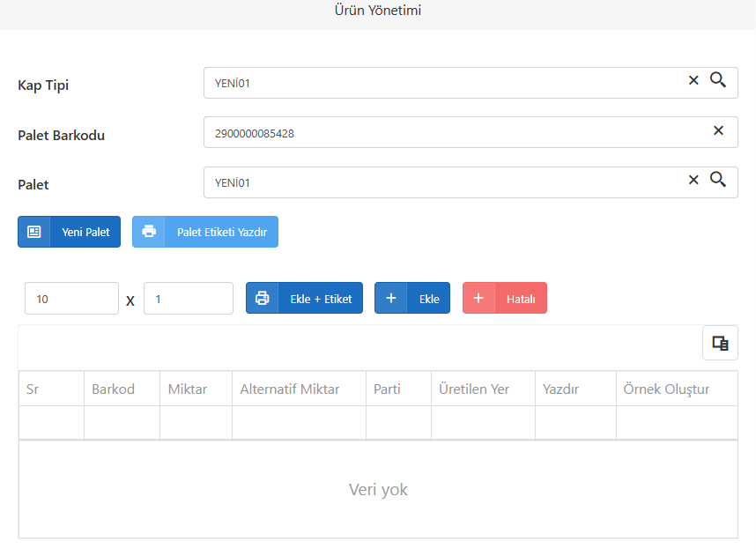
Task: Sort by Alternatif Miktar column header
Action: (x=299, y=389)
